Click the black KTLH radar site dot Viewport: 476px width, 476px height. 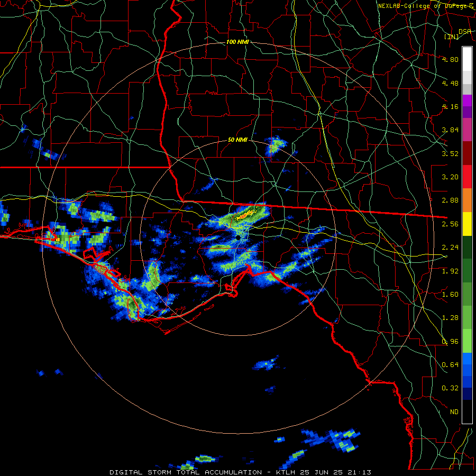coord(239,237)
